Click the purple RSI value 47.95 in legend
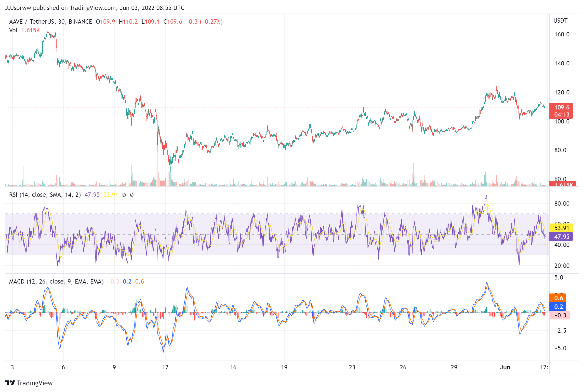 (x=92, y=195)
